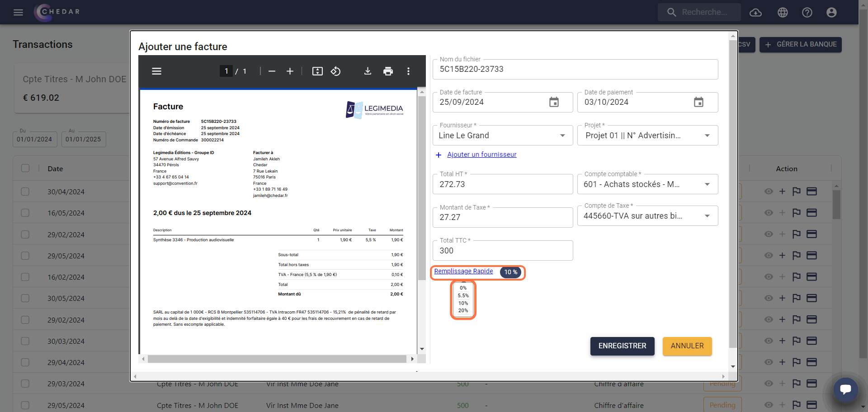
Task: Click card icon in 30/04/2024 row
Action: click(x=812, y=192)
